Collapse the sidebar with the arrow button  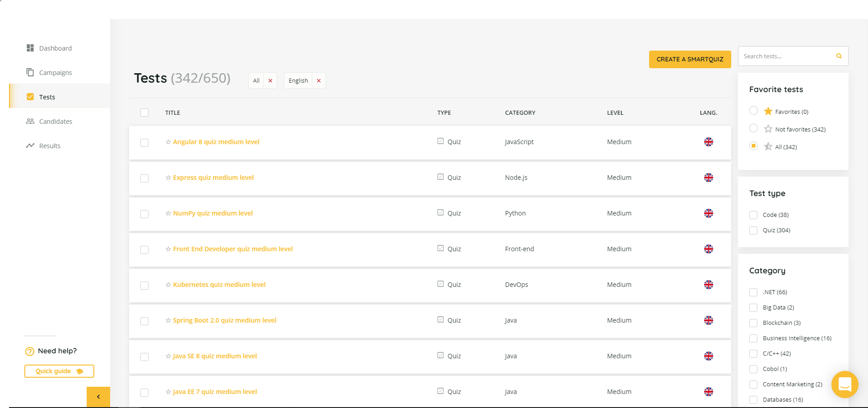(98, 397)
